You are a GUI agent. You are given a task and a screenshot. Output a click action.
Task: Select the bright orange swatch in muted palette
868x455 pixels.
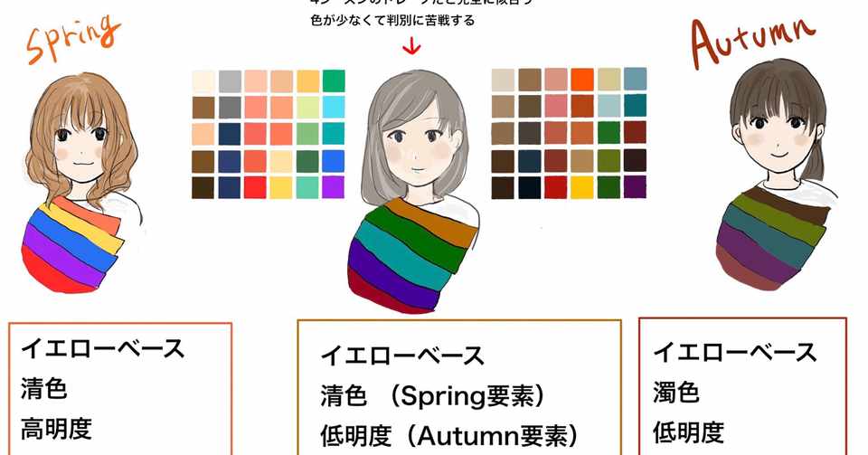(x=581, y=80)
